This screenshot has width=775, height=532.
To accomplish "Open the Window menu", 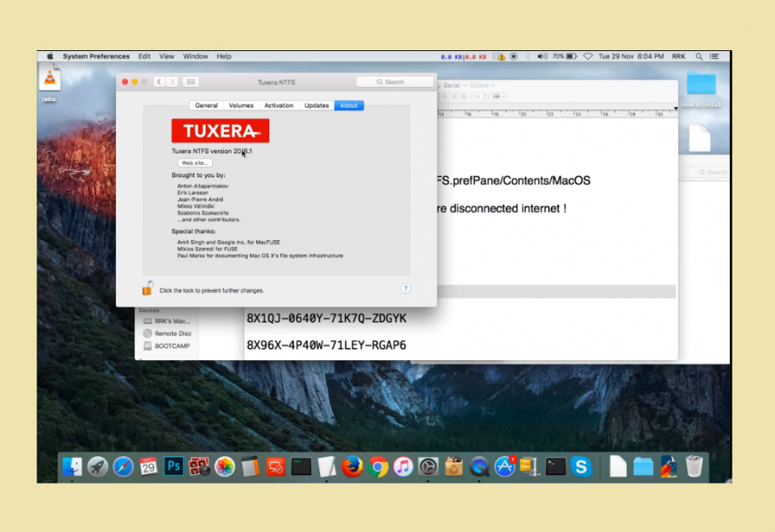I will click(195, 56).
